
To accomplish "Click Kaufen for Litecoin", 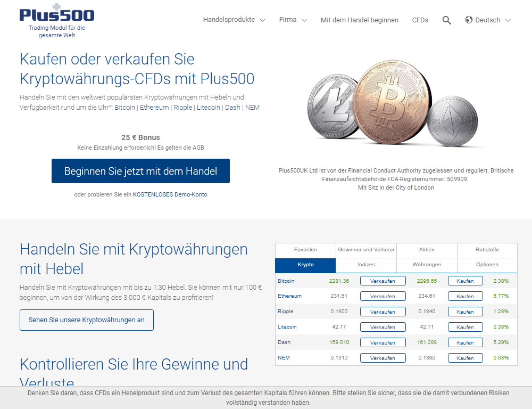I will [x=465, y=327].
